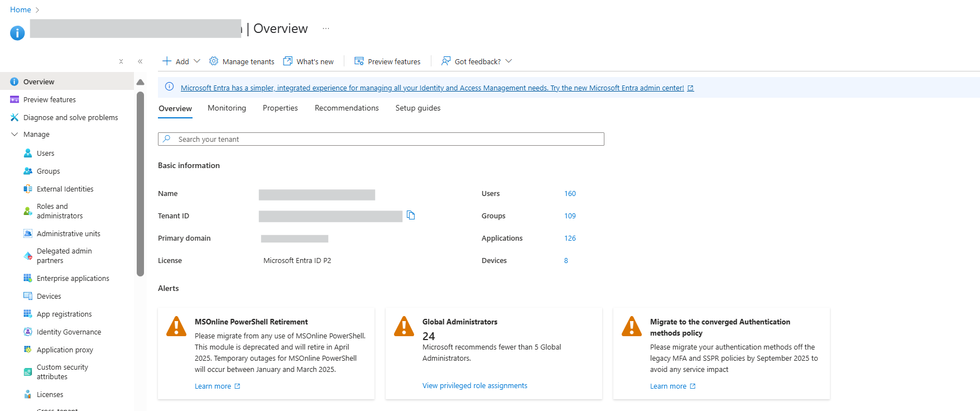
Task: Click the MSOnline PowerShell warning triangle icon
Action: coord(176,326)
